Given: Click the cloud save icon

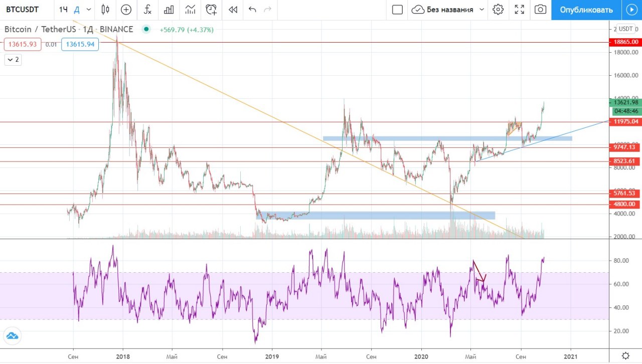Looking at the screenshot, I should [418, 10].
